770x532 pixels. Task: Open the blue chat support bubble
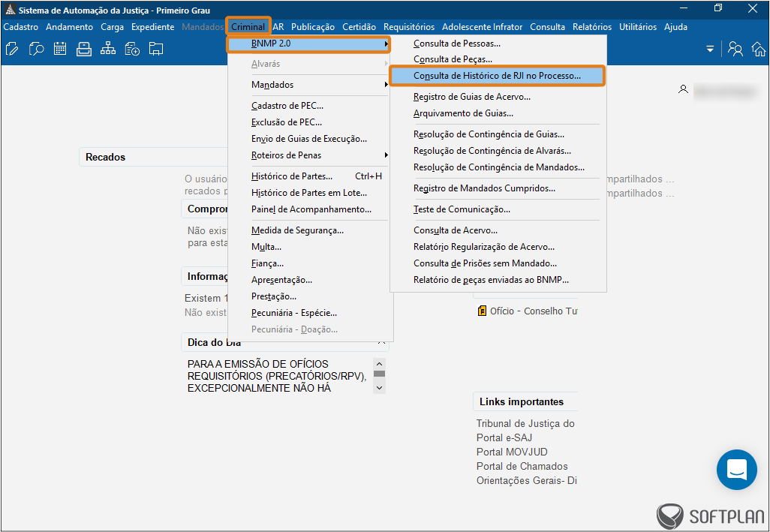(737, 470)
